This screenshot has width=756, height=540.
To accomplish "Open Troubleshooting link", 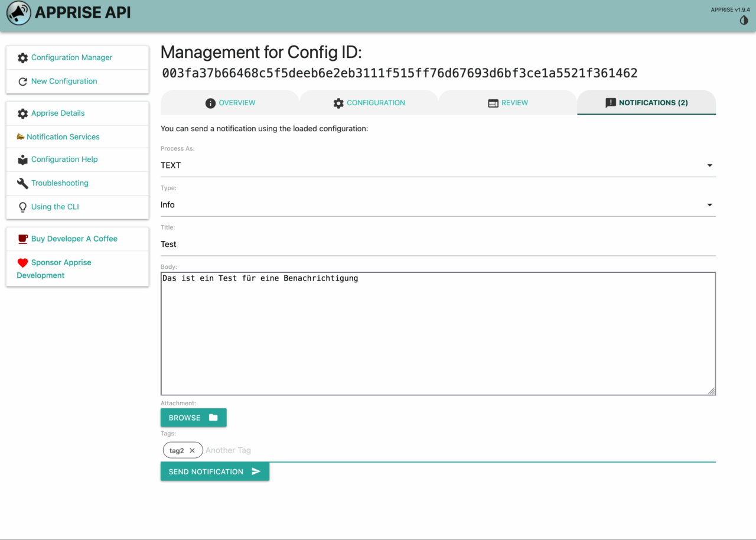I will pyautogui.click(x=60, y=183).
